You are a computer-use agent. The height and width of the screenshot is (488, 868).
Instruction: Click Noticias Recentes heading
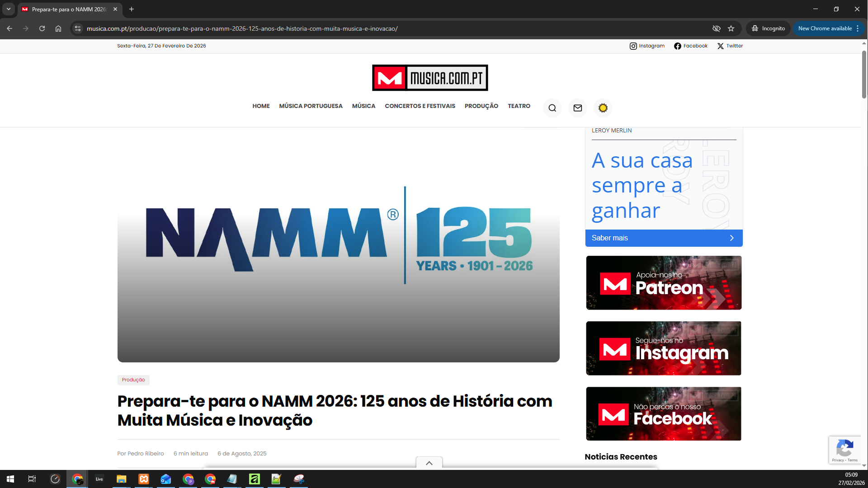(621, 457)
